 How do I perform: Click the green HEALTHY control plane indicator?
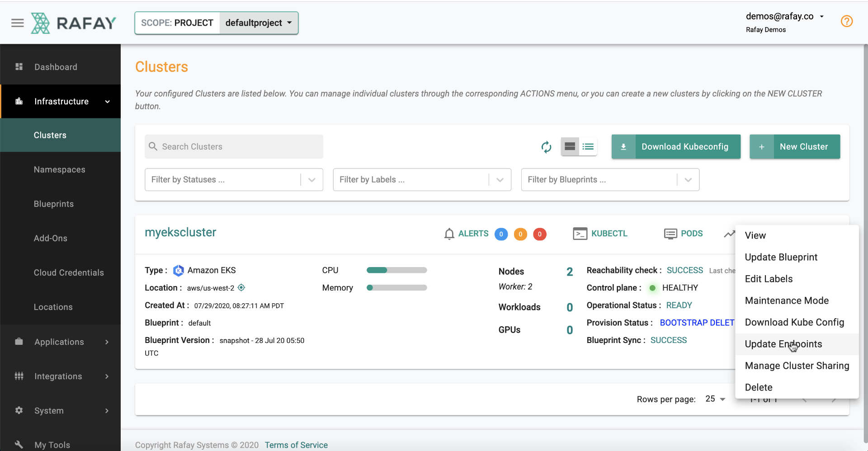652,288
